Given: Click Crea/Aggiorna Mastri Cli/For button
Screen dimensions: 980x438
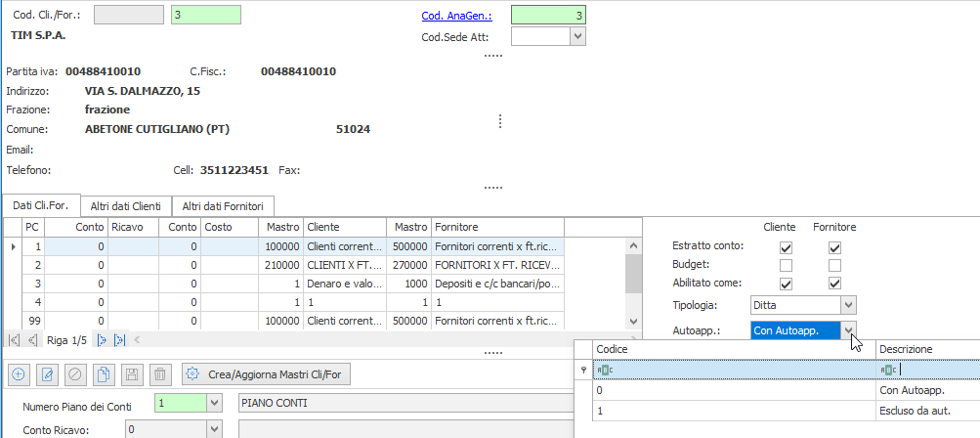Looking at the screenshot, I should pyautogui.click(x=266, y=374).
